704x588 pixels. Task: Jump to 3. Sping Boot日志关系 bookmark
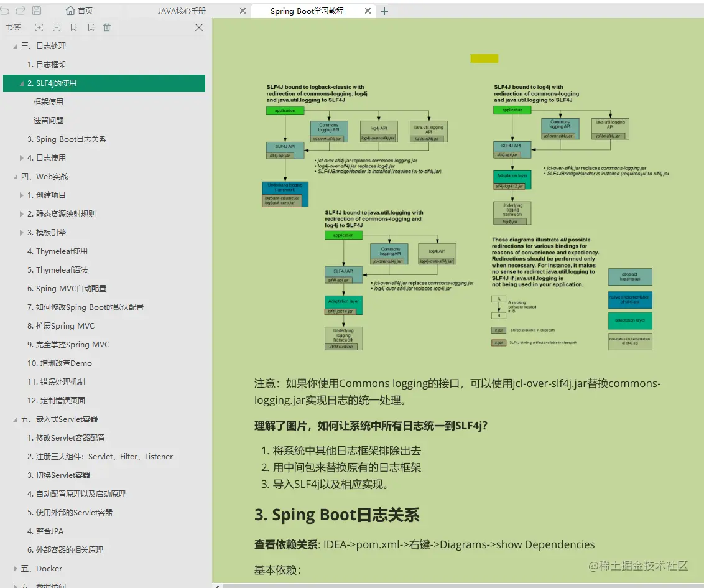click(67, 139)
